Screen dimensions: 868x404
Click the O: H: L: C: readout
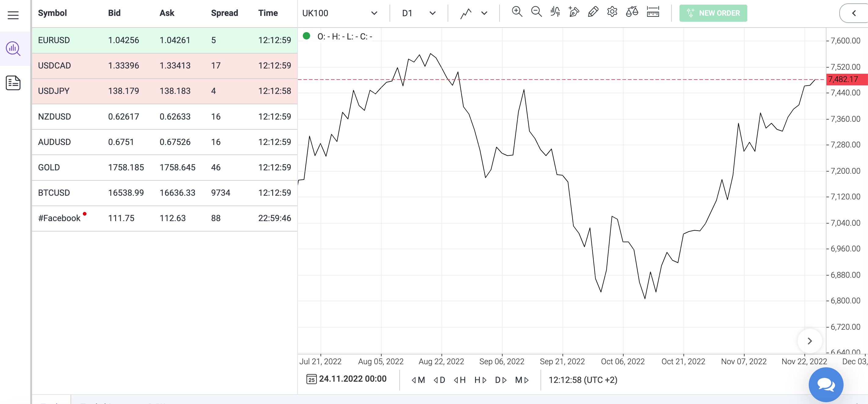click(344, 36)
